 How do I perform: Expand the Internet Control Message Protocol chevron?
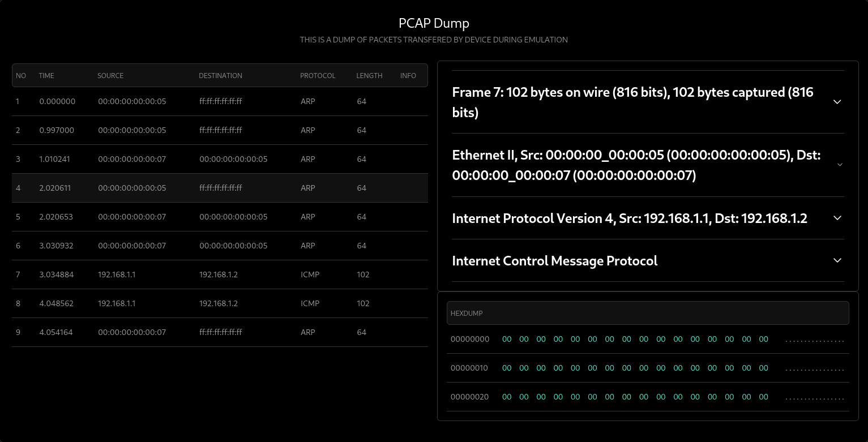tap(837, 260)
